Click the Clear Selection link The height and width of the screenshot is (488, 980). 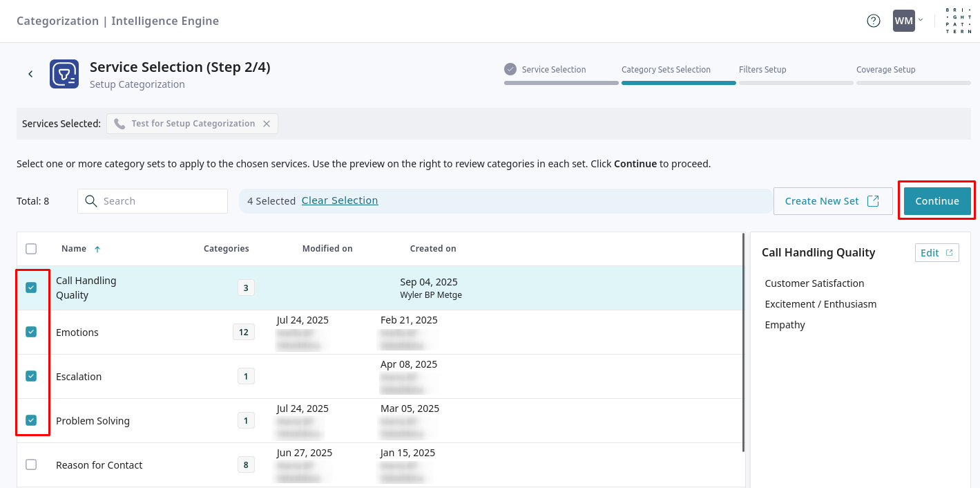340,200
